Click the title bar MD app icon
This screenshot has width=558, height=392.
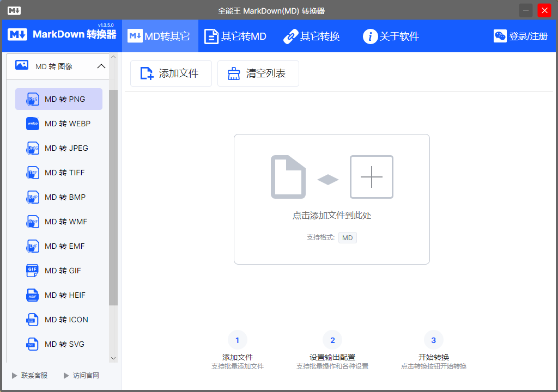14,11
